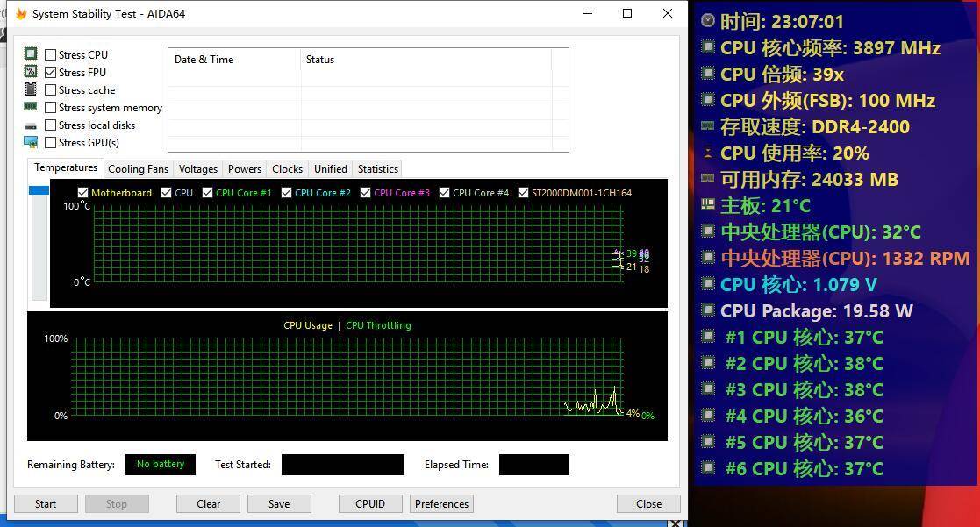This screenshot has width=980, height=527.
Task: Open the Voltages tab
Action: tap(198, 168)
